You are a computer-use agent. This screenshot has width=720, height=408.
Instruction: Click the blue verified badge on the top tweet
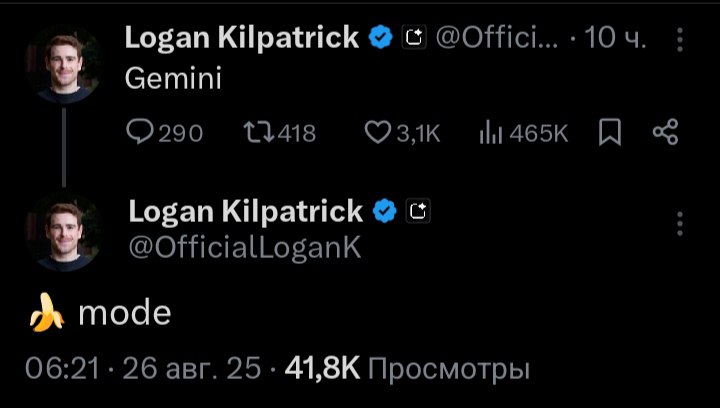click(380, 39)
